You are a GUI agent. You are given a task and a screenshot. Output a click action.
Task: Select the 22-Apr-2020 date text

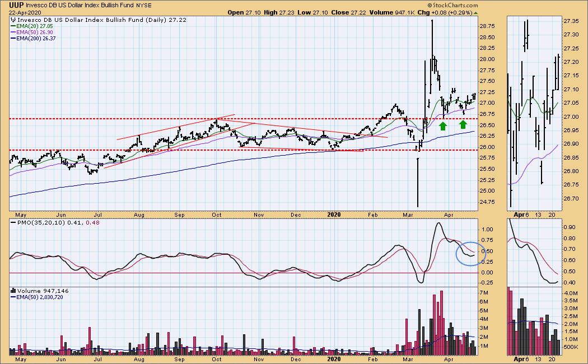coord(25,12)
